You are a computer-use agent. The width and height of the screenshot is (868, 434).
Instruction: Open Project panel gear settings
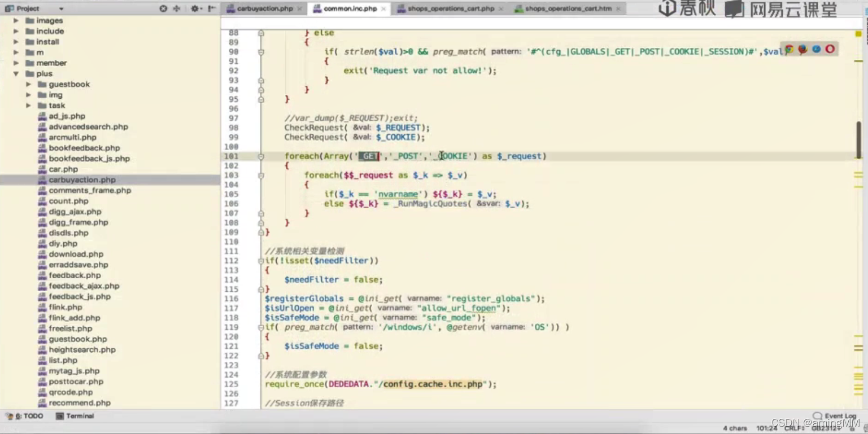coord(195,8)
